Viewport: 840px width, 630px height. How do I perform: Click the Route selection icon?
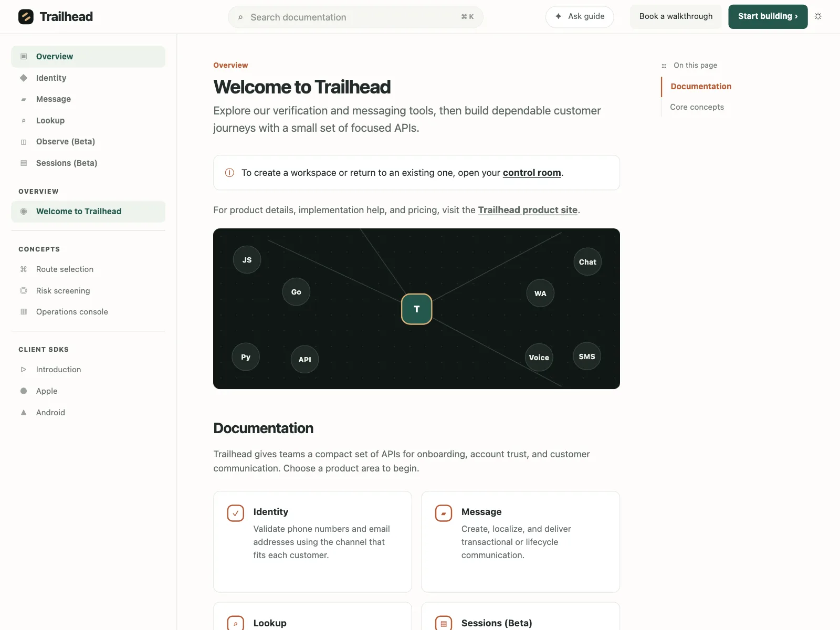point(24,269)
